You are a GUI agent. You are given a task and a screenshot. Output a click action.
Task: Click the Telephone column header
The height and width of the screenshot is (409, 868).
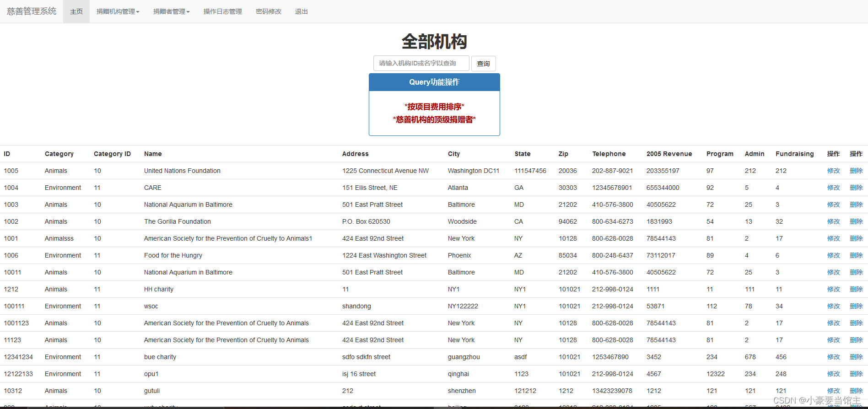609,154
